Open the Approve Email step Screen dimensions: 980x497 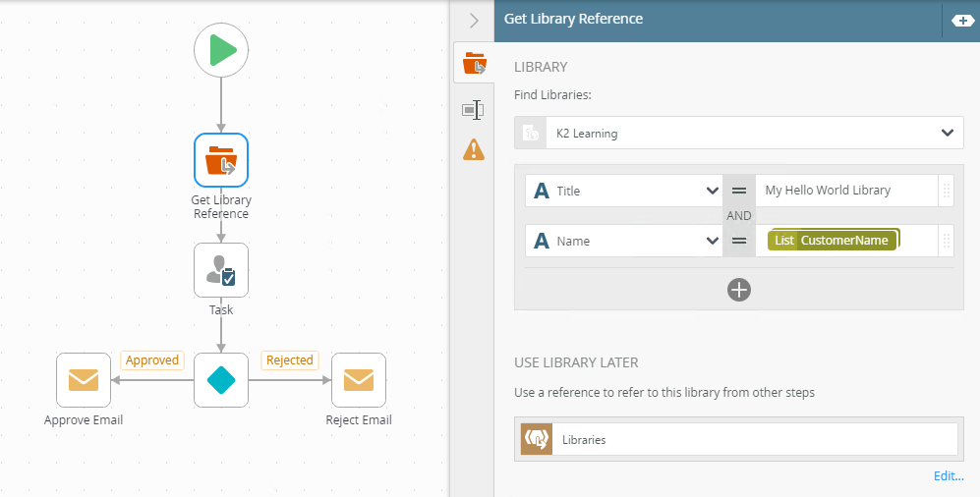tap(84, 380)
